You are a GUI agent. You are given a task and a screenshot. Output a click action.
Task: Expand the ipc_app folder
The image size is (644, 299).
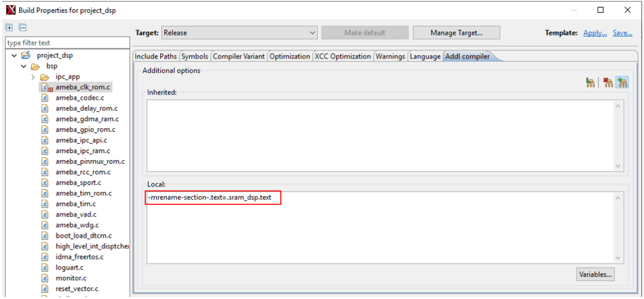(x=34, y=77)
